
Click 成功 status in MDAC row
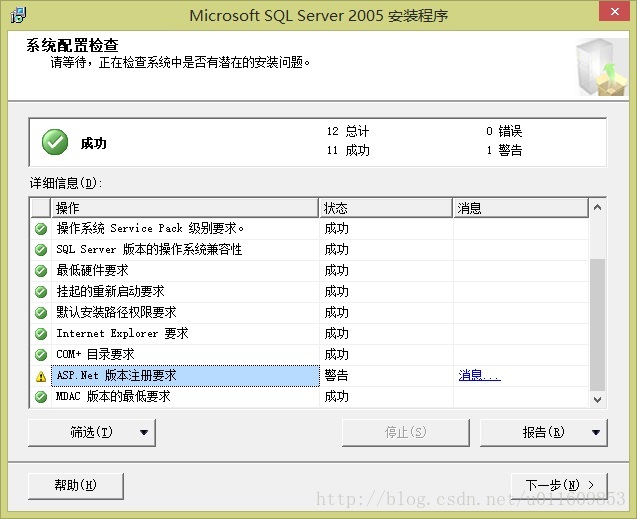(336, 396)
